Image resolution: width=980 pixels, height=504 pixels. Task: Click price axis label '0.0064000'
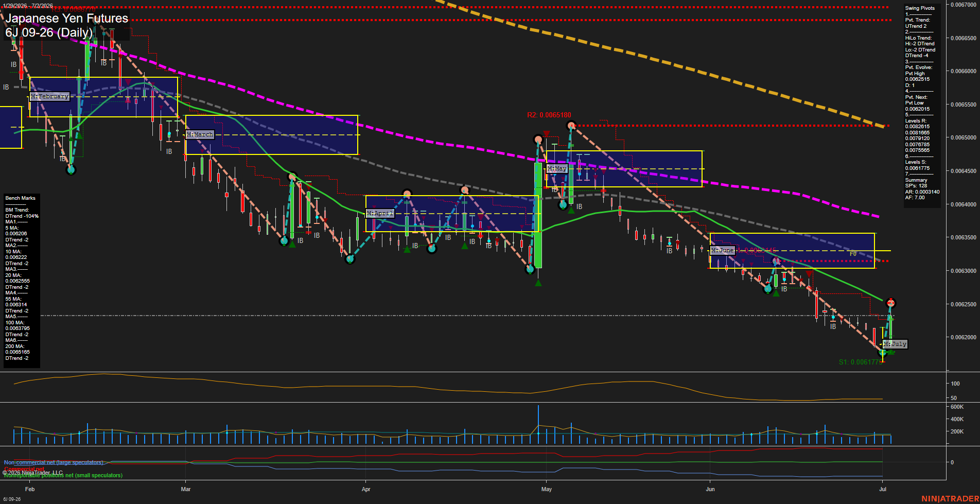click(963, 205)
